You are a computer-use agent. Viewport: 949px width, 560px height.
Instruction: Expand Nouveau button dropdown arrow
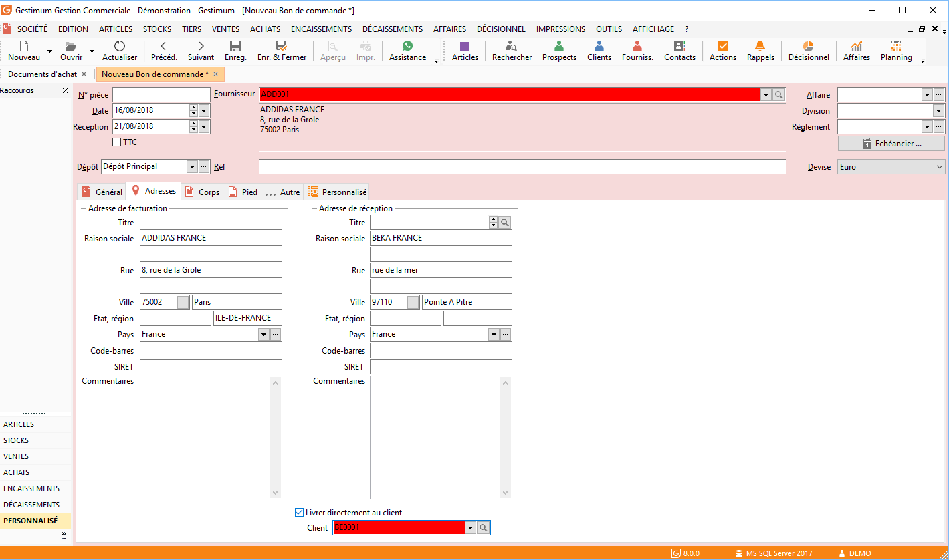click(x=49, y=51)
